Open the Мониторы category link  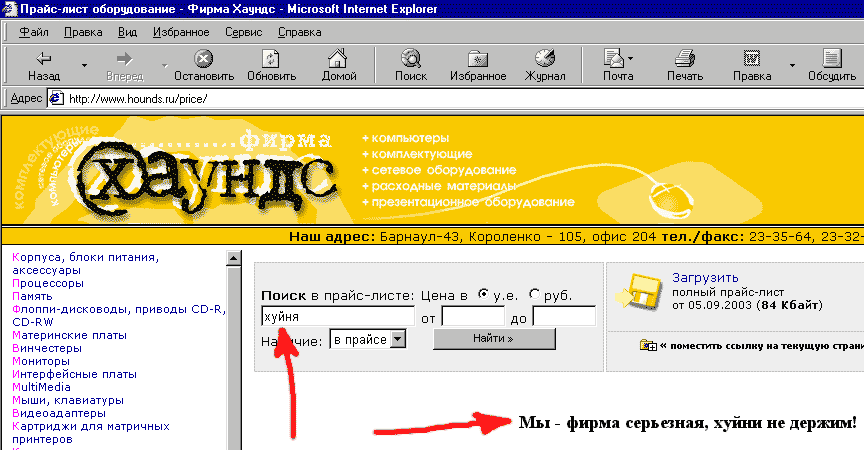tap(41, 361)
